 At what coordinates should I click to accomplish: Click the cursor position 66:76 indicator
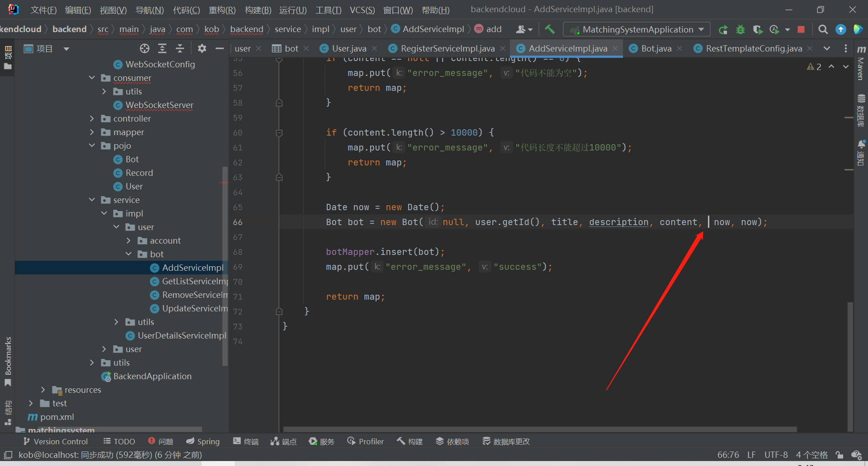tap(728, 455)
